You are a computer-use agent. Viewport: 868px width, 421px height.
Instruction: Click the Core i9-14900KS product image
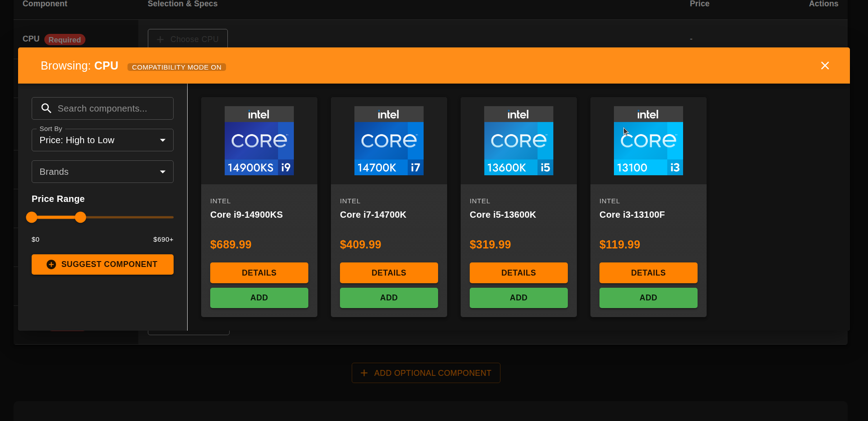tap(259, 140)
